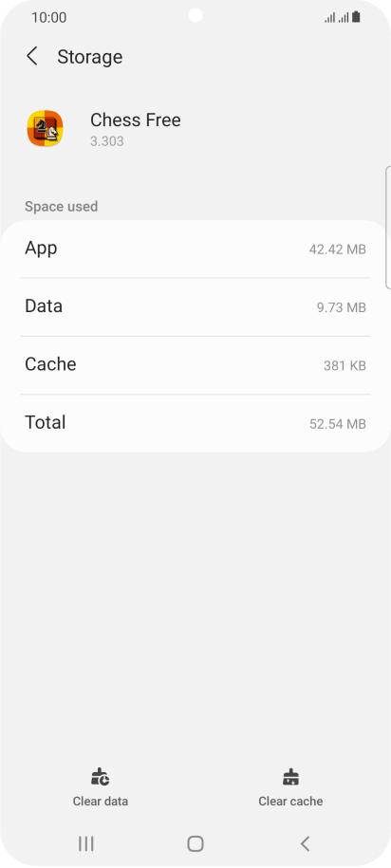
Task: Tap the home navigation button
Action: (x=195, y=843)
